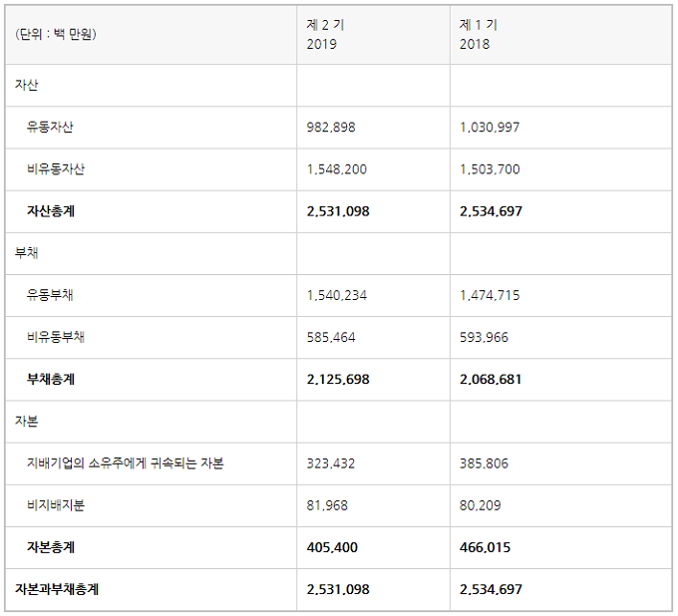Click the 부채 section row label

click(x=26, y=253)
